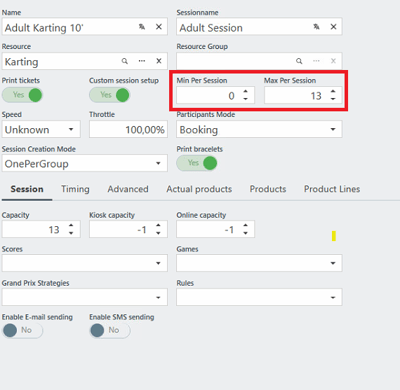Clear the Resource Karting value
Image resolution: width=400 pixels, height=390 pixels.
(159, 61)
